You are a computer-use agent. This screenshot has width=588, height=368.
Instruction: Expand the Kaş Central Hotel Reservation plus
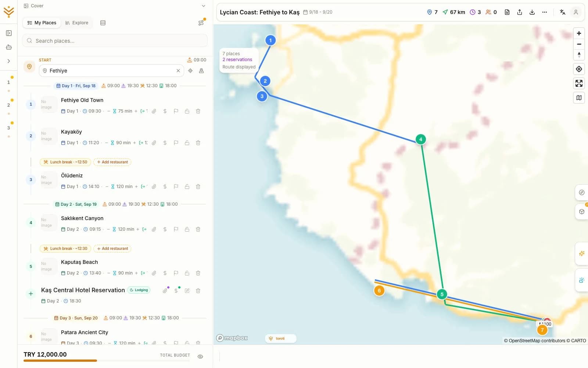tap(31, 294)
